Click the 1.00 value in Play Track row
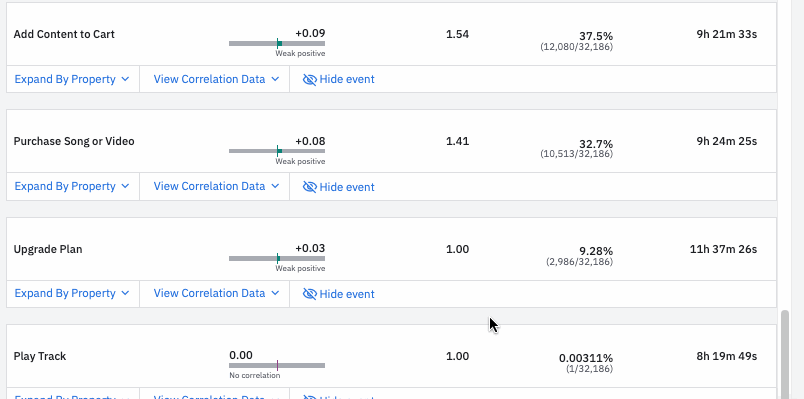This screenshot has height=399, width=804. [457, 356]
